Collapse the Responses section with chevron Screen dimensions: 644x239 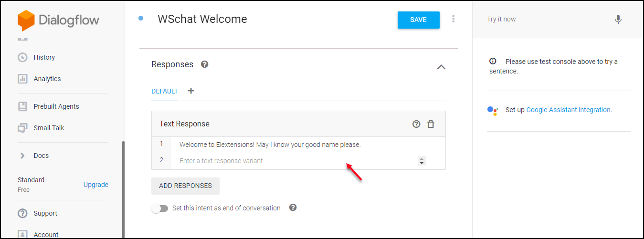coord(441,67)
